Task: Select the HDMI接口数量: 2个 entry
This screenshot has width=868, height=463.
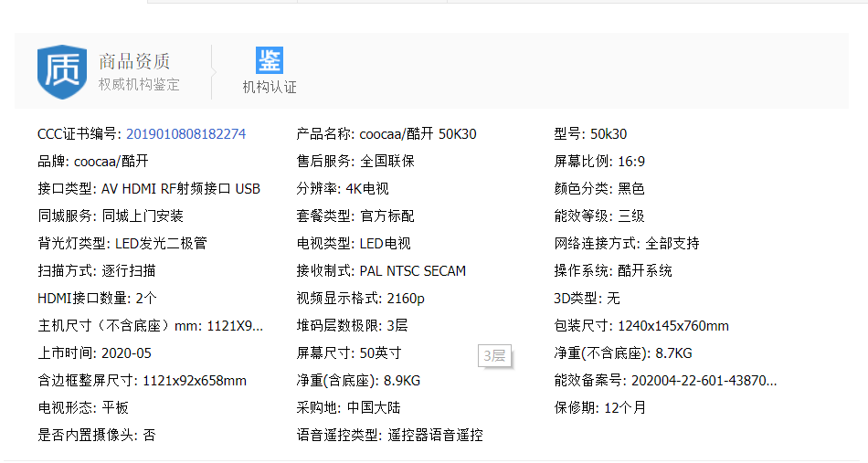Action: pyautogui.click(x=98, y=299)
